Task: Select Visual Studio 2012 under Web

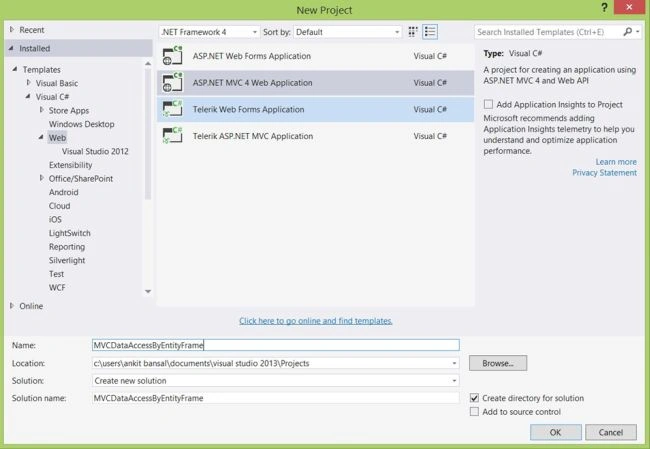Action: [x=95, y=151]
